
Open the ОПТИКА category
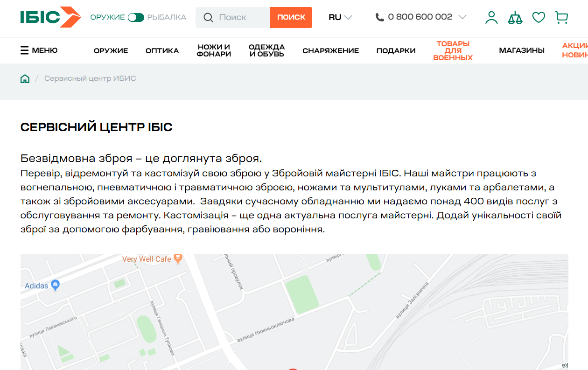(162, 51)
